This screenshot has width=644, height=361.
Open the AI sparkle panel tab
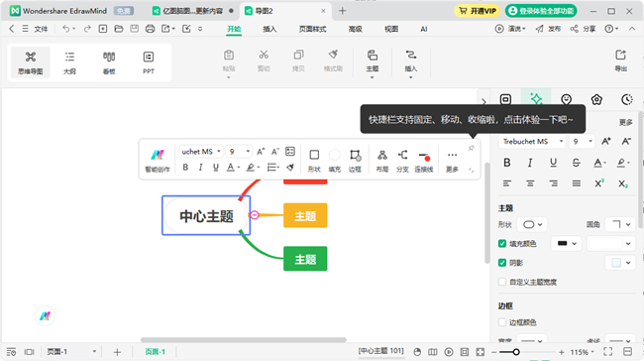tap(536, 99)
